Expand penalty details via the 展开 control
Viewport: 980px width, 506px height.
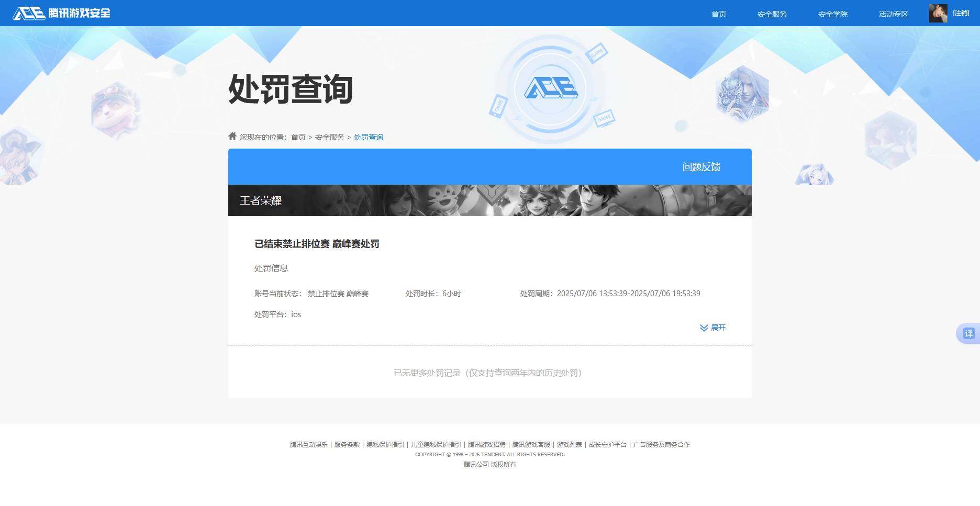[718, 328]
